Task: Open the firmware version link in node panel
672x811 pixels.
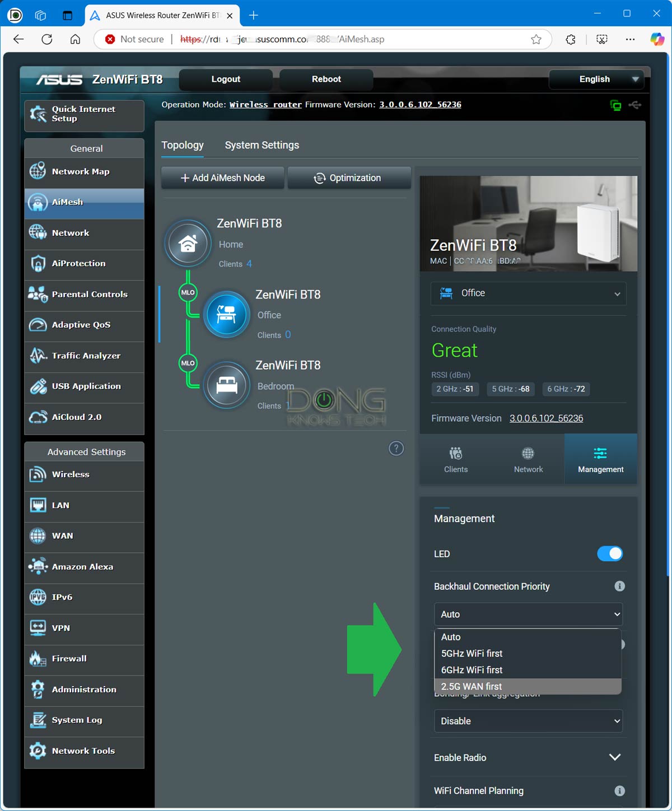Action: pyautogui.click(x=546, y=418)
